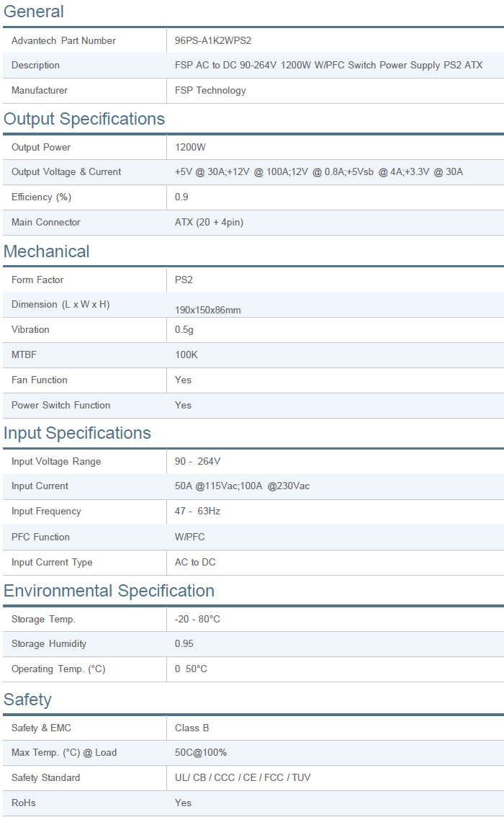Click the General section heading
Screen dimensions: 504x817
click(x=34, y=12)
